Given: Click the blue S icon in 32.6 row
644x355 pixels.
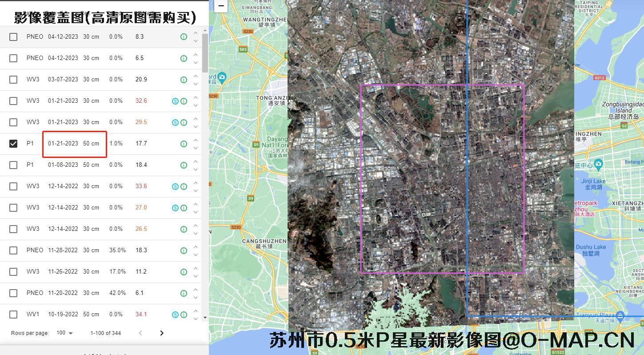Looking at the screenshot, I should click(x=175, y=101).
